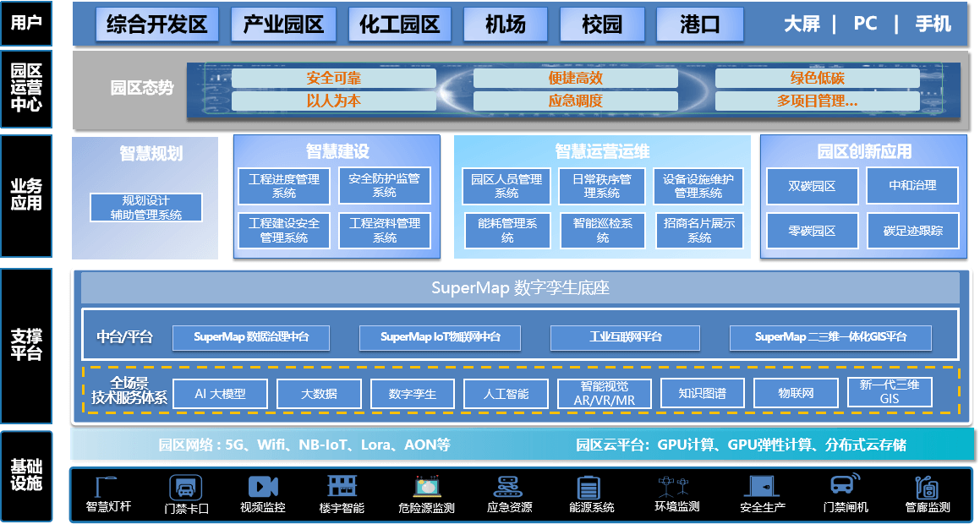Click the 用户 layer label
This screenshot has height=524, width=980.
click(x=26, y=24)
